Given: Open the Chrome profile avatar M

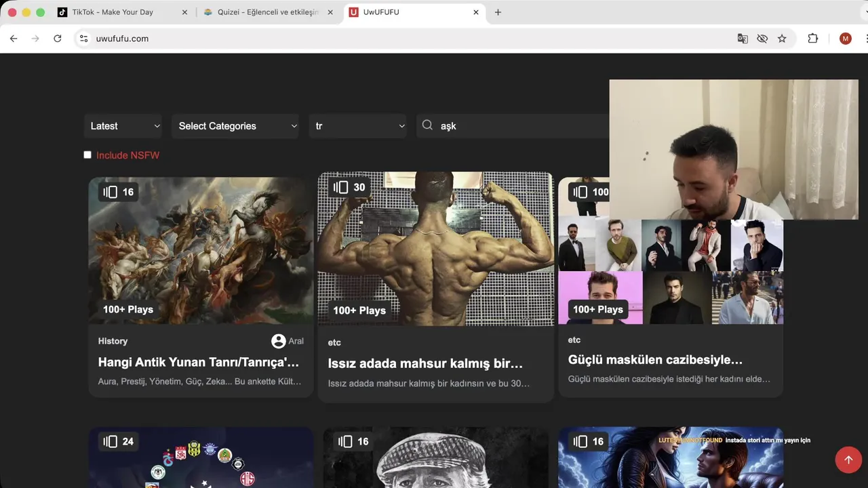Looking at the screenshot, I should coord(845,39).
